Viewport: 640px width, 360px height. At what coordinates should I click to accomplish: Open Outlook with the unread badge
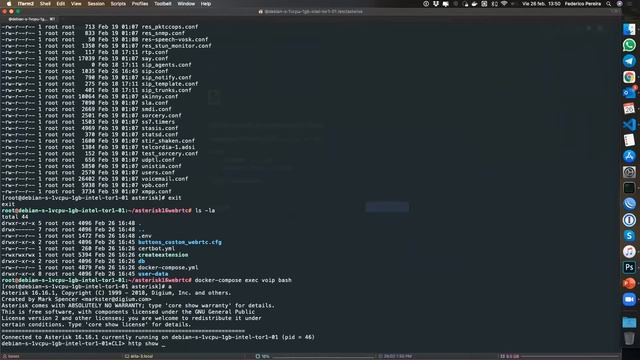click(629, 93)
